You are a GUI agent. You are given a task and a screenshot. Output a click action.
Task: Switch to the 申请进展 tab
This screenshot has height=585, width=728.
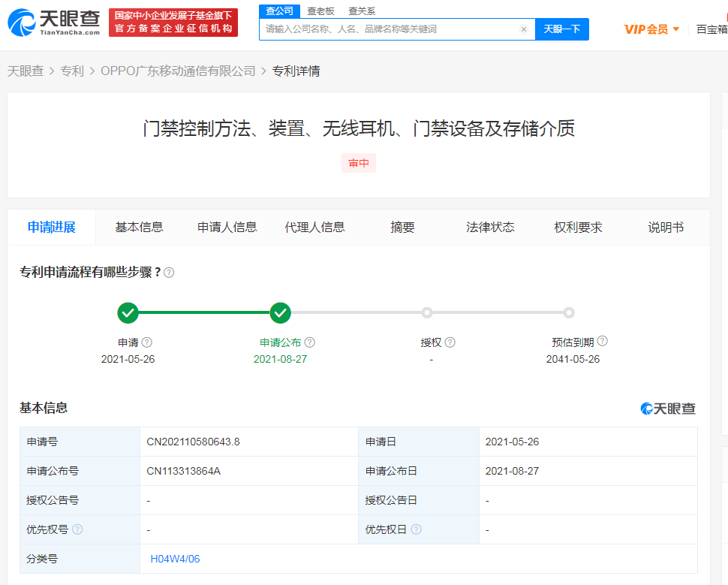click(52, 228)
